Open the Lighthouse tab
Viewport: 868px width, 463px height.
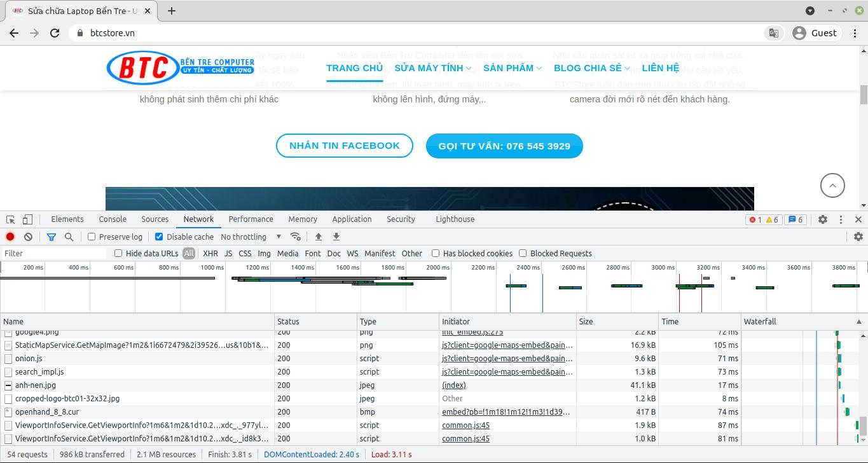pyautogui.click(x=455, y=219)
